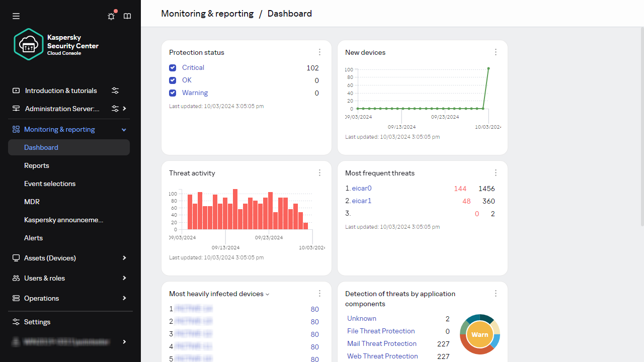Open the Alerts page
The image size is (644, 362).
pos(33,238)
